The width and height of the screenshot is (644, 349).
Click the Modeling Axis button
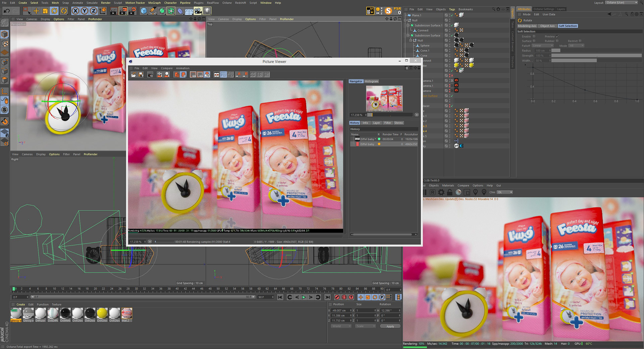coord(527,26)
